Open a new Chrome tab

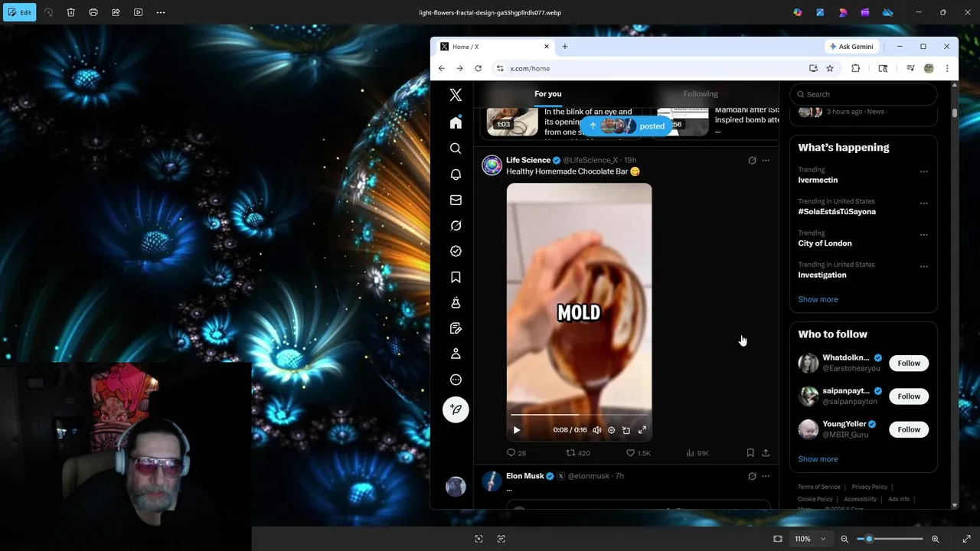(565, 47)
